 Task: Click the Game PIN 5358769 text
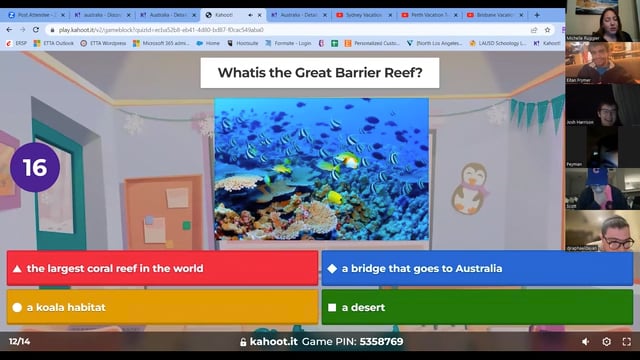click(353, 342)
